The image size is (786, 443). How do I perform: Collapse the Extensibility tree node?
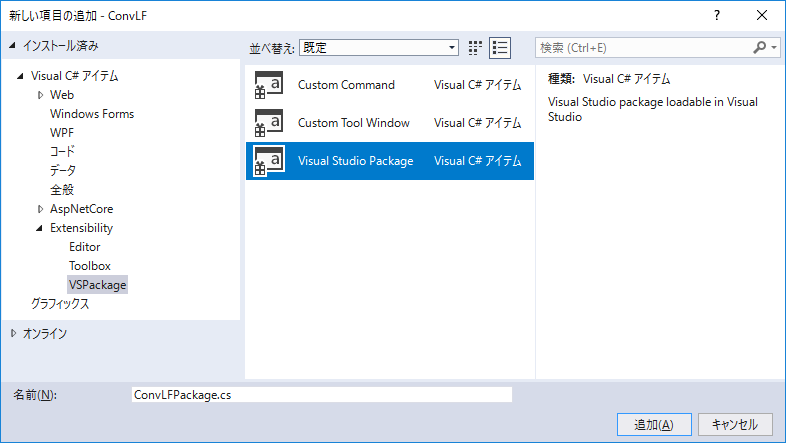point(40,228)
